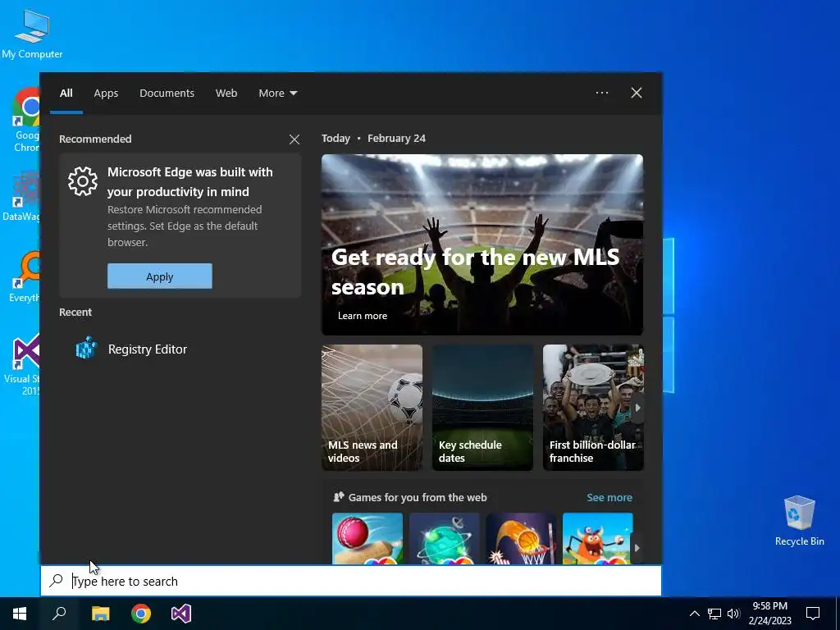Click the gear icon in Recommended card
This screenshot has width=840, height=630.
click(83, 181)
